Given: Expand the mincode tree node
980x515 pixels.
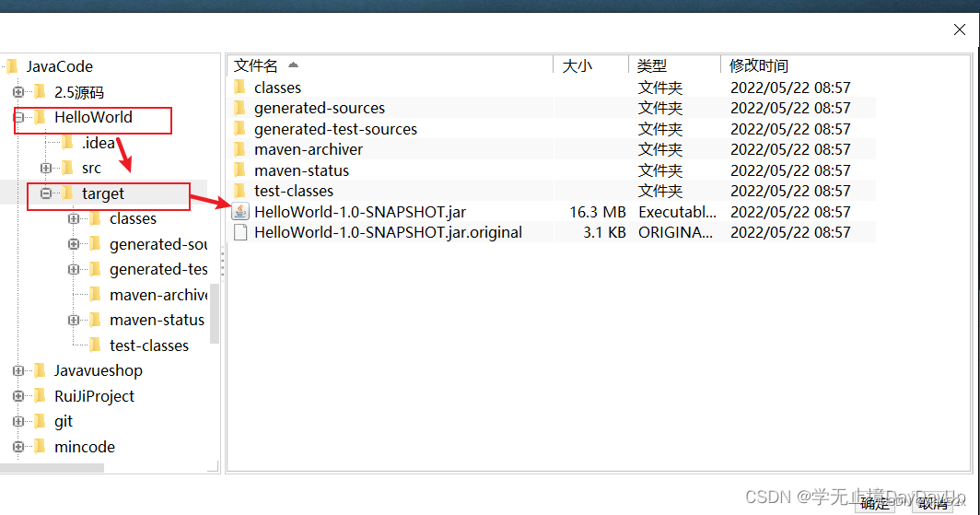Looking at the screenshot, I should 18,447.
